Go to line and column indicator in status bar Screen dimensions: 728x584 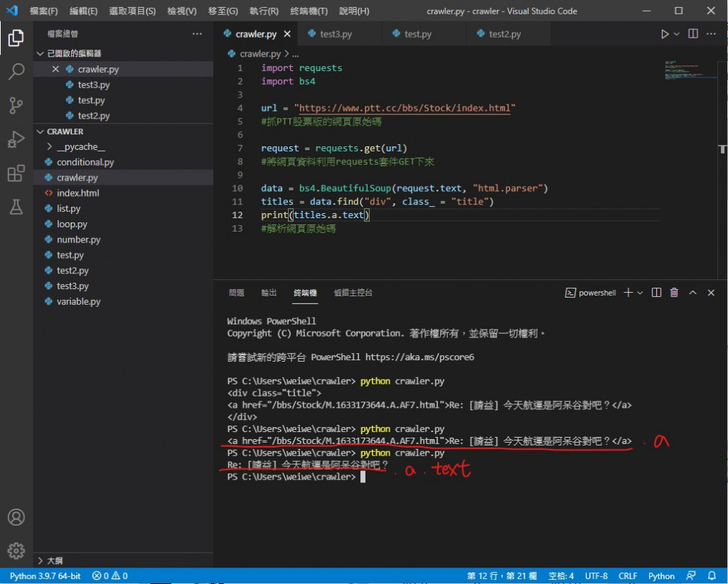point(501,575)
